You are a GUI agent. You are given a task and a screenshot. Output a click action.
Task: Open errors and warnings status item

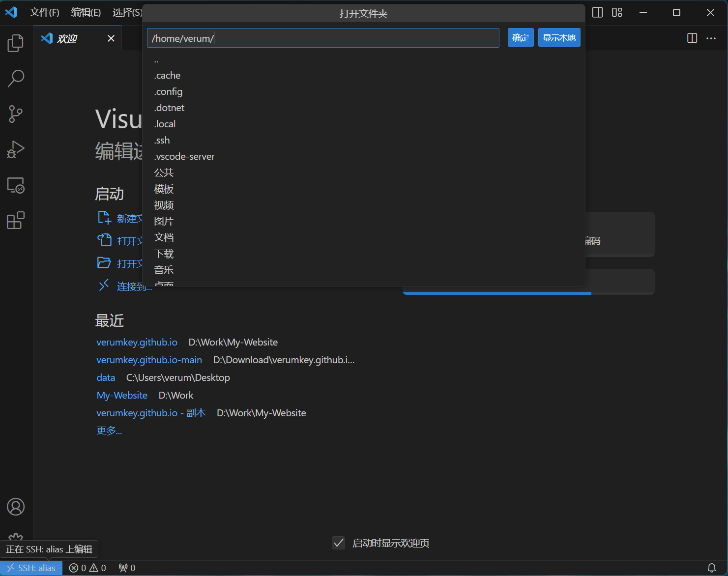pos(87,568)
